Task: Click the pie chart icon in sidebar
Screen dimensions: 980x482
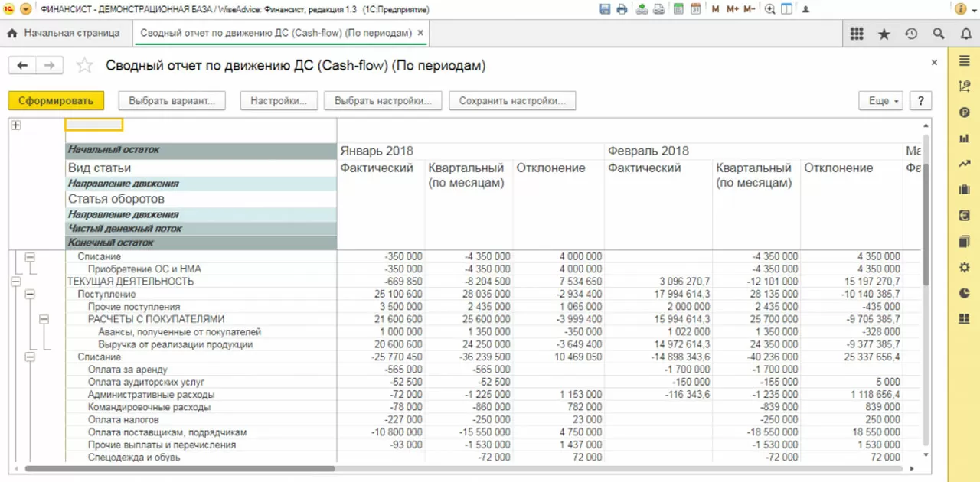Action: click(x=964, y=293)
